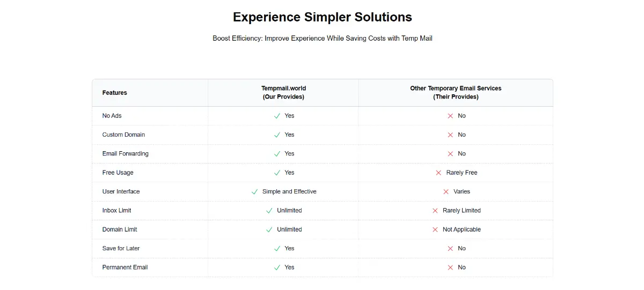Click the red X beside Not Applicable

tap(435, 230)
